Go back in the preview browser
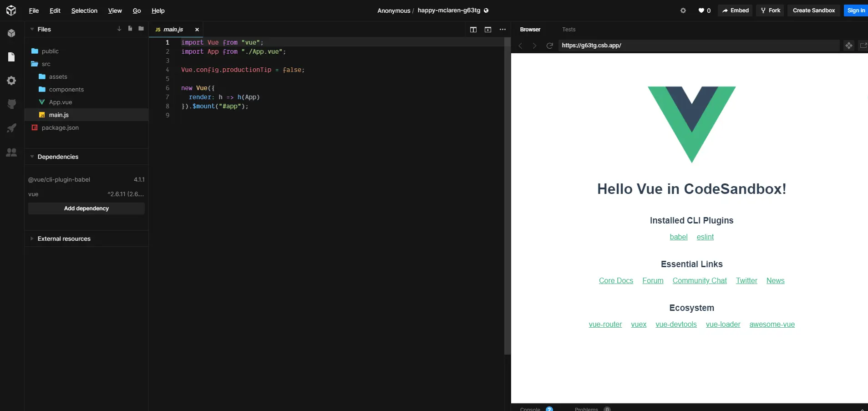868x411 pixels. [520, 46]
